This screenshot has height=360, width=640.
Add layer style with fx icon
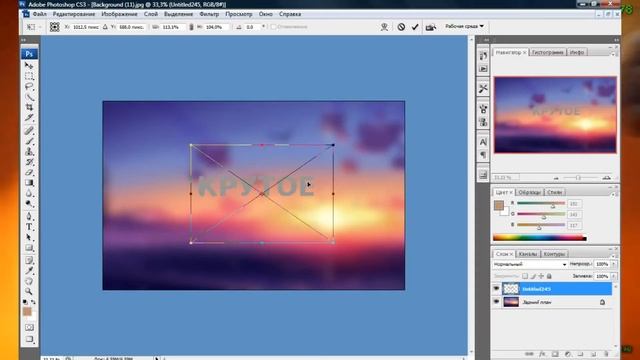(x=542, y=354)
